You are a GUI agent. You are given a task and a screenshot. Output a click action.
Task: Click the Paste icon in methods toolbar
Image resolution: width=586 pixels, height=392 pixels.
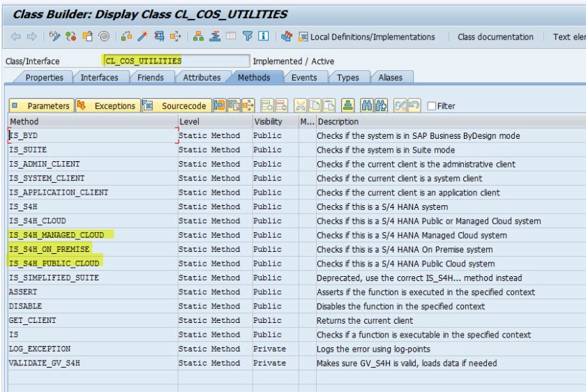tap(329, 106)
